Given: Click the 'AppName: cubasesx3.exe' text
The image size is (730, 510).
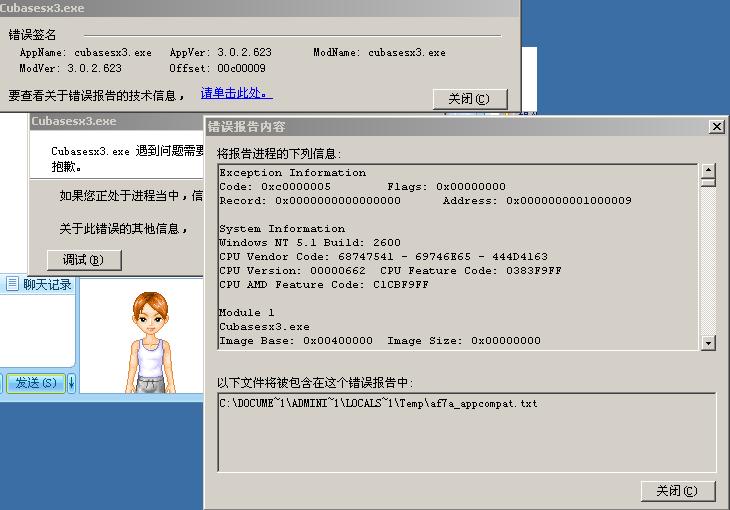Looking at the screenshot, I should pos(86,52).
